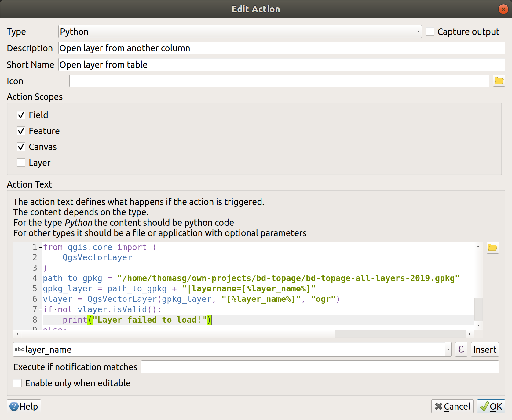512x420 pixels.
Task: Click into the Short Name field
Action: tap(282, 64)
